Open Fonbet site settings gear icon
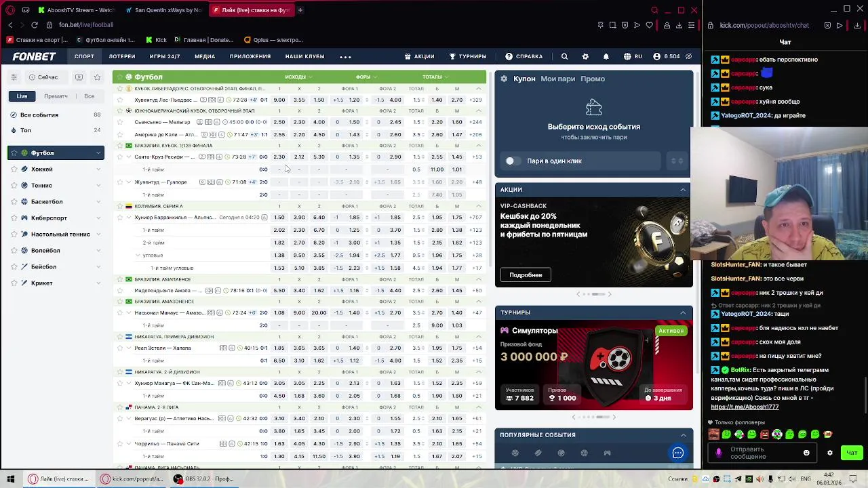Image resolution: width=868 pixels, height=488 pixels. (585, 56)
